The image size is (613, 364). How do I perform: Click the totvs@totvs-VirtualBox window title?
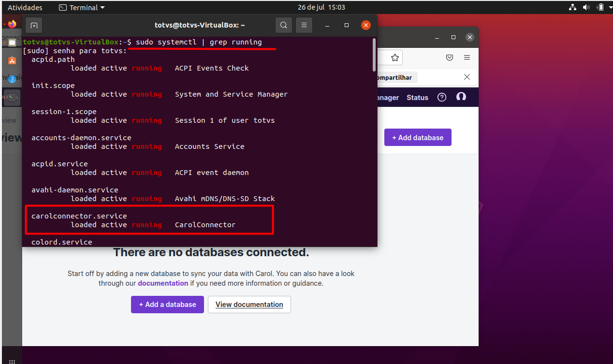coord(200,25)
